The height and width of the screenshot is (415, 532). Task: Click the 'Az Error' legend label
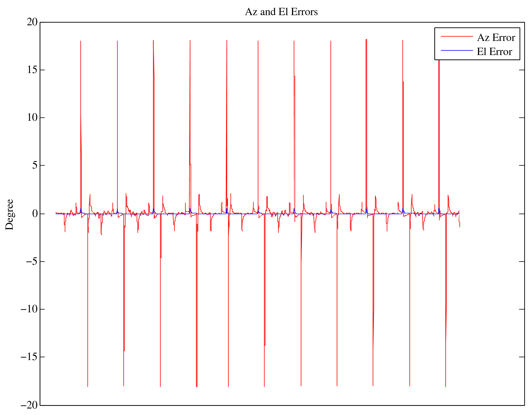tap(496, 38)
